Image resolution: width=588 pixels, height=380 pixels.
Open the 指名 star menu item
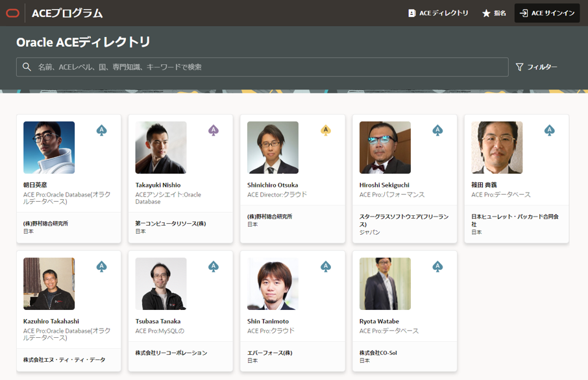pyautogui.click(x=494, y=13)
